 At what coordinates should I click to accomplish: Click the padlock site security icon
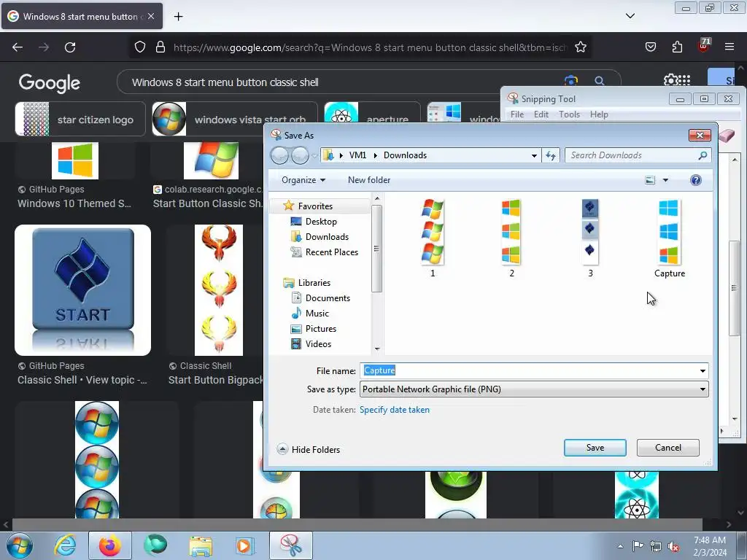click(x=160, y=47)
